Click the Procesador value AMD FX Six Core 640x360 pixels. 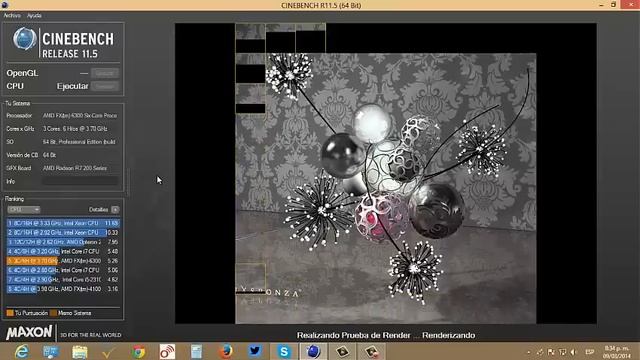tap(80, 116)
